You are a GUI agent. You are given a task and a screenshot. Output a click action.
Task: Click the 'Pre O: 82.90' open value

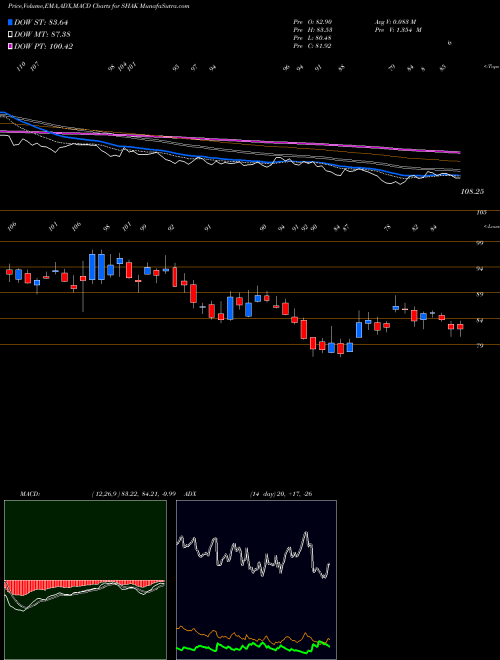pos(312,21)
